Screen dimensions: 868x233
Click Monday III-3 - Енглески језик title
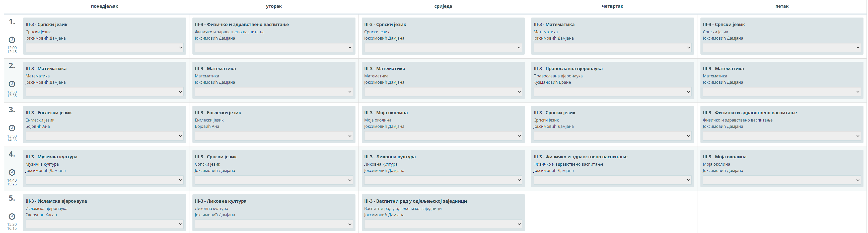(x=48, y=112)
